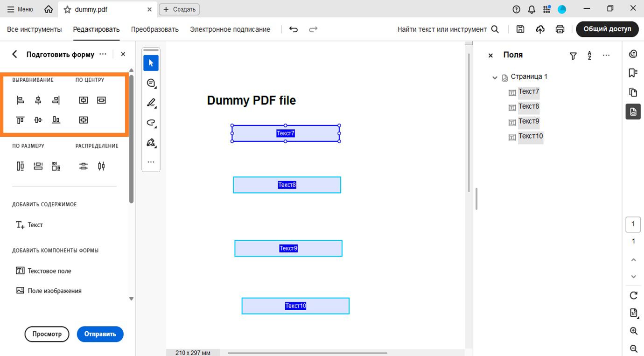Rotate the page view
The image size is (644, 356).
(x=633, y=295)
